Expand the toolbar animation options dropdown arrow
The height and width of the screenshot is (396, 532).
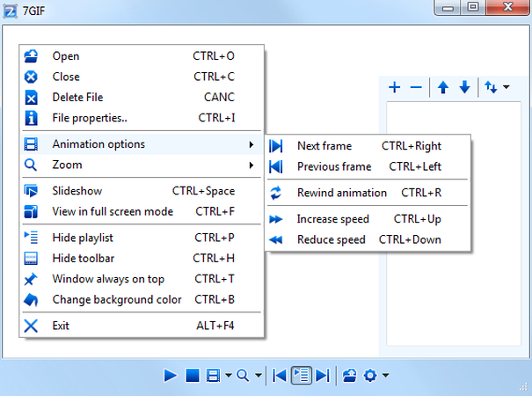(229, 376)
